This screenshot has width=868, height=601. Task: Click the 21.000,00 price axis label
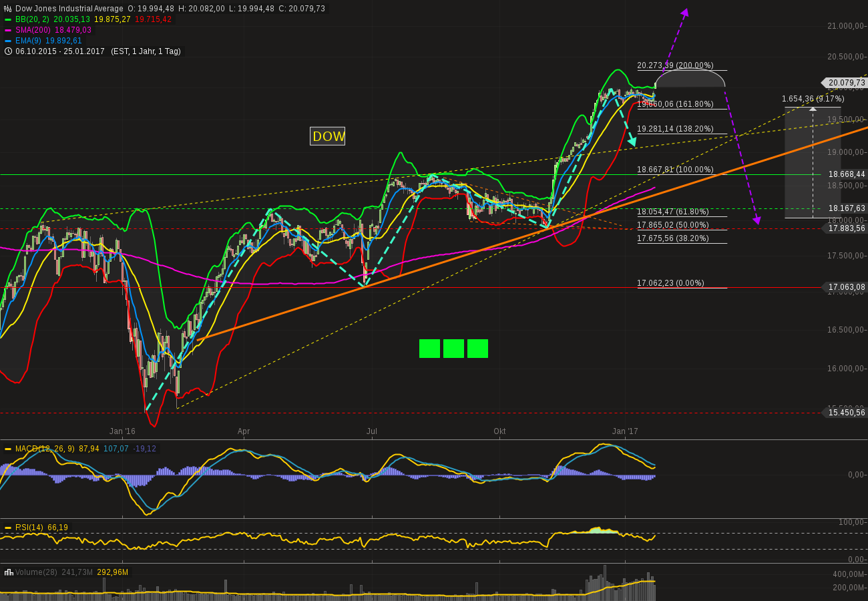(x=847, y=26)
